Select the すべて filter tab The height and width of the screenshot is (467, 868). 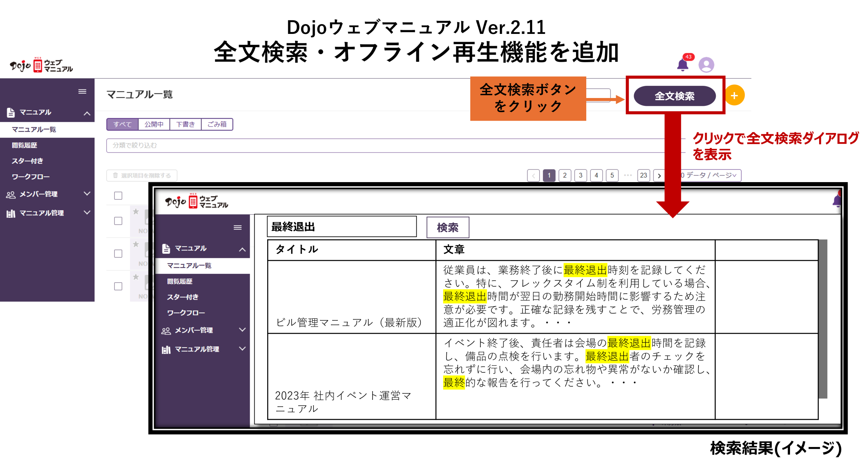tap(122, 124)
